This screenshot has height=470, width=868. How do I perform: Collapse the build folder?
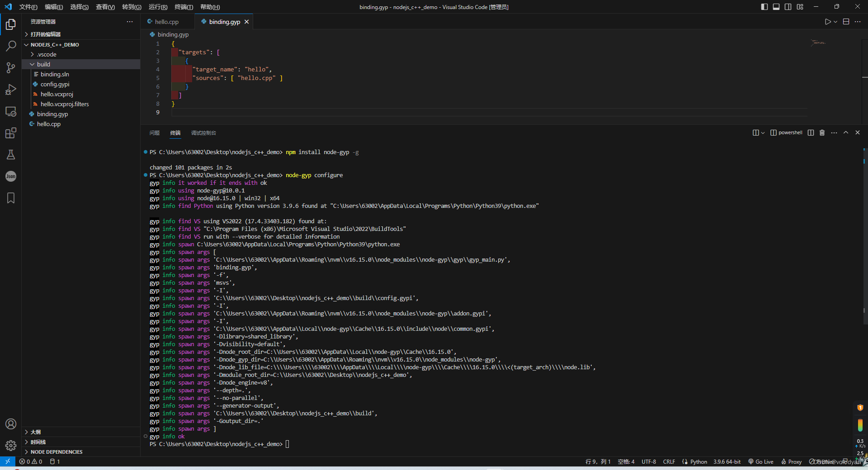(81, 64)
